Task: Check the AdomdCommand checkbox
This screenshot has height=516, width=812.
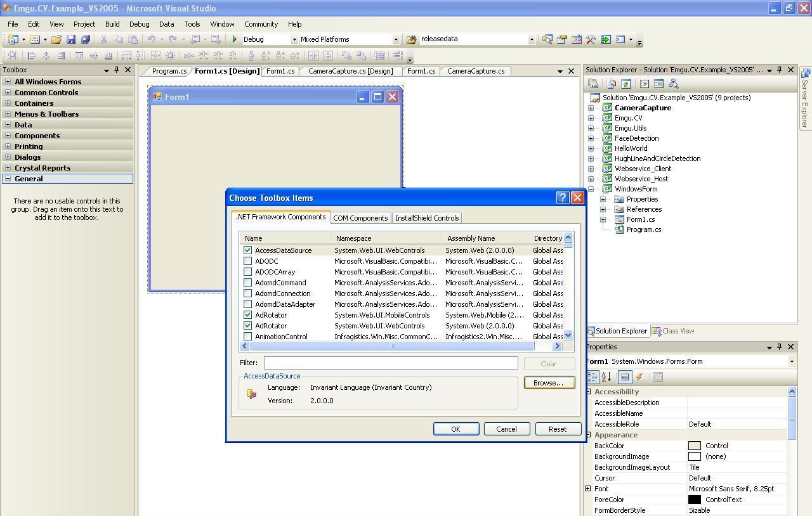Action: click(x=247, y=283)
